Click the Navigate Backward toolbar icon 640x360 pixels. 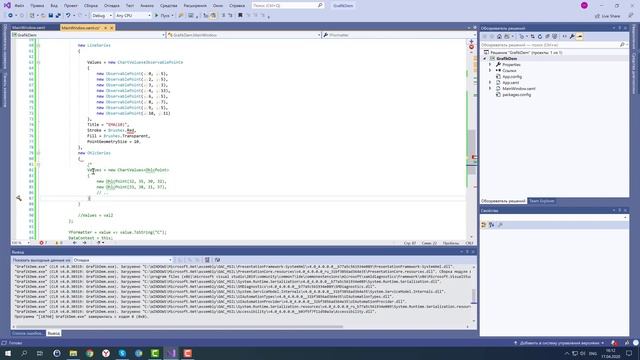[10, 16]
